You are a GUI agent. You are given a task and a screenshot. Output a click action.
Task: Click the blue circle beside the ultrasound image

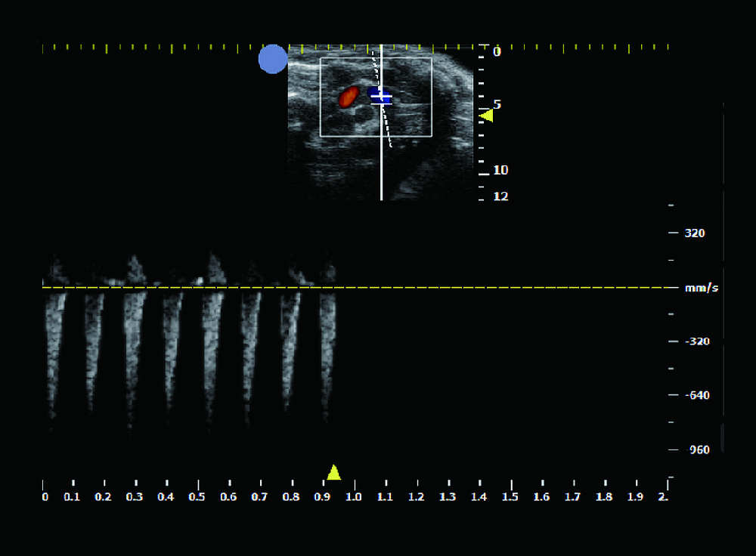(x=273, y=59)
